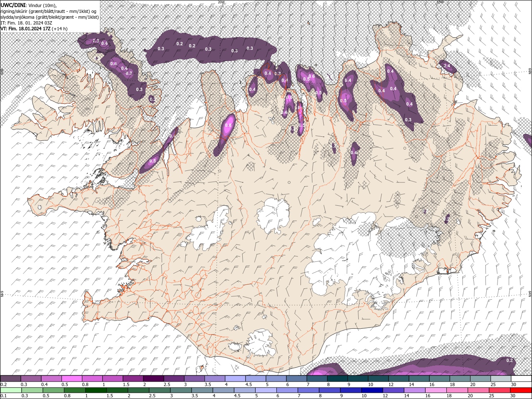Click the UWC/DINI title text
Screen dimensions: 532x399
pyautogui.click(x=13, y=5)
